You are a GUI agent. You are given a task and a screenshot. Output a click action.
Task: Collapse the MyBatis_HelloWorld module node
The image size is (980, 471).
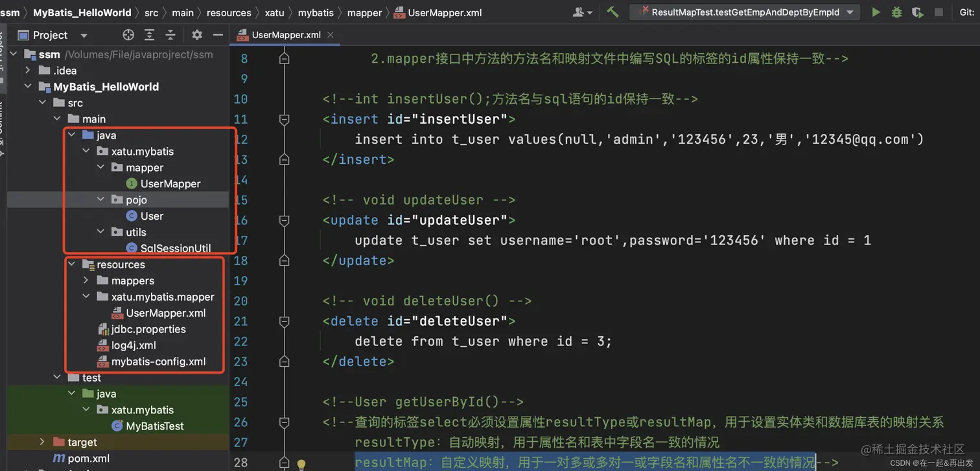[28, 87]
